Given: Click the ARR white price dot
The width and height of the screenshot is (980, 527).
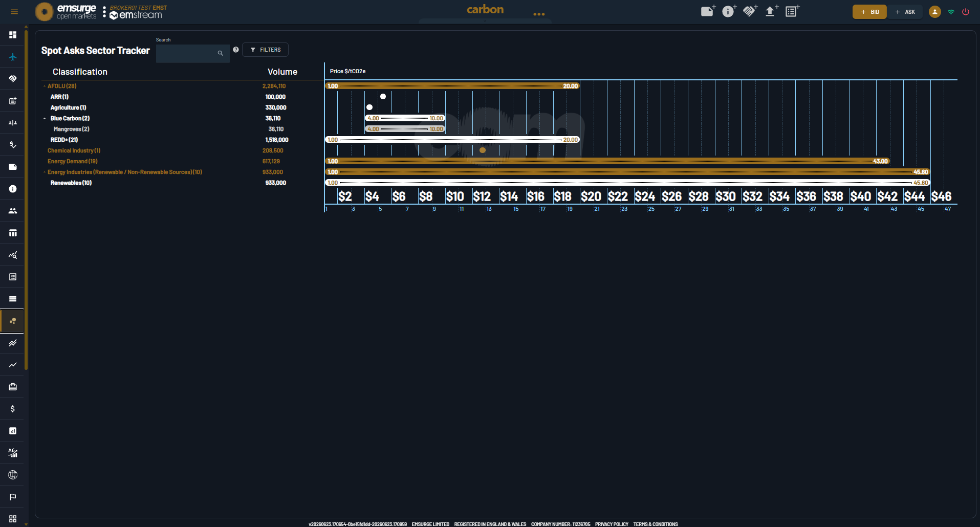Looking at the screenshot, I should [x=383, y=96].
